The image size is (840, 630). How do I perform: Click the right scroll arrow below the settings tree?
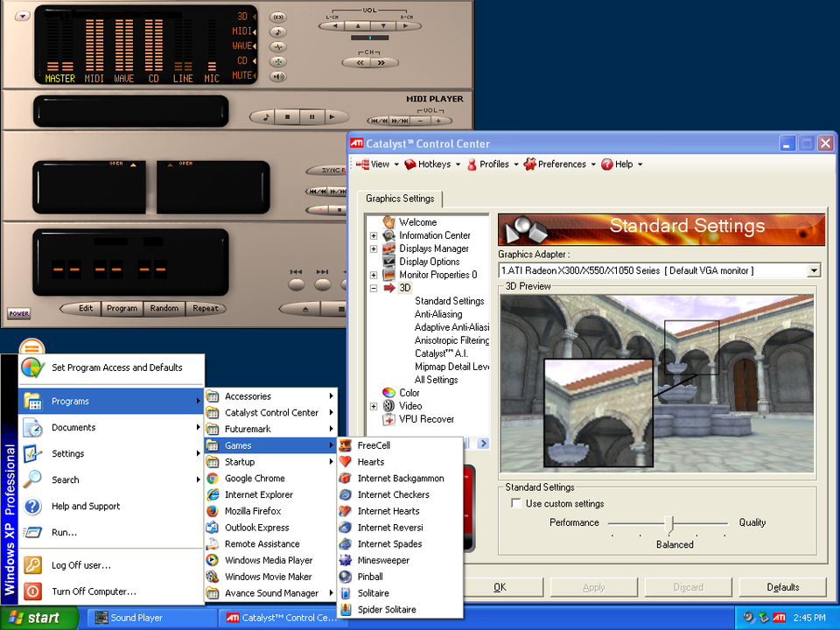(483, 444)
